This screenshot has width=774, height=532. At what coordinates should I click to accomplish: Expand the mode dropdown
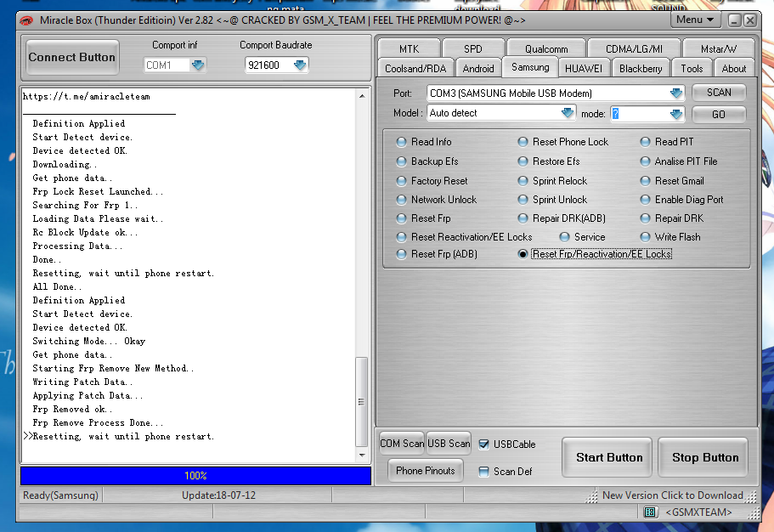(676, 115)
